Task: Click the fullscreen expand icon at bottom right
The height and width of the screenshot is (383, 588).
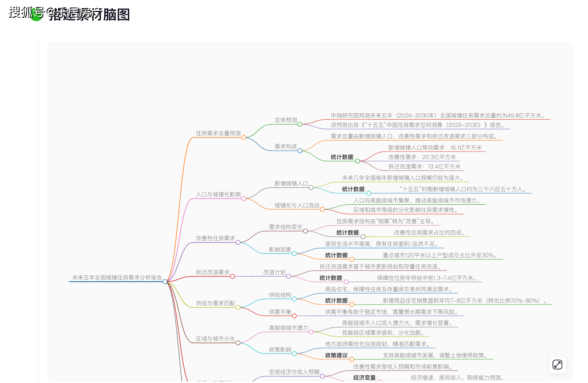Action: [x=557, y=365]
